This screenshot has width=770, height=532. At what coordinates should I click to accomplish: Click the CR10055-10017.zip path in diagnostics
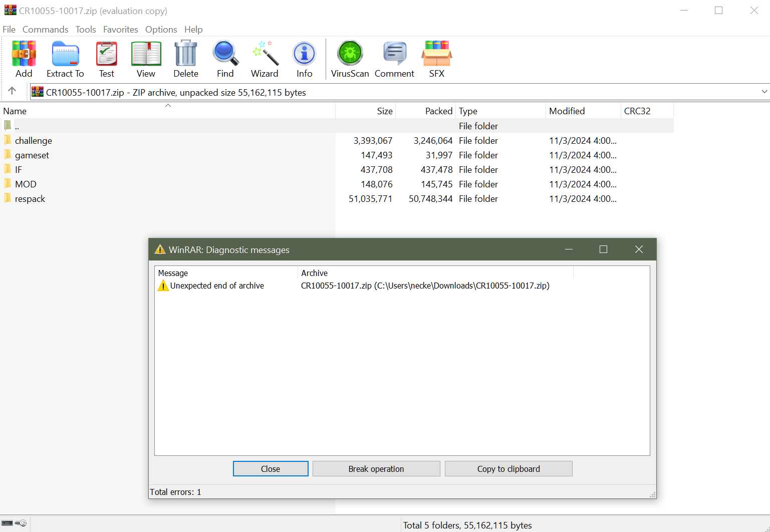click(425, 286)
